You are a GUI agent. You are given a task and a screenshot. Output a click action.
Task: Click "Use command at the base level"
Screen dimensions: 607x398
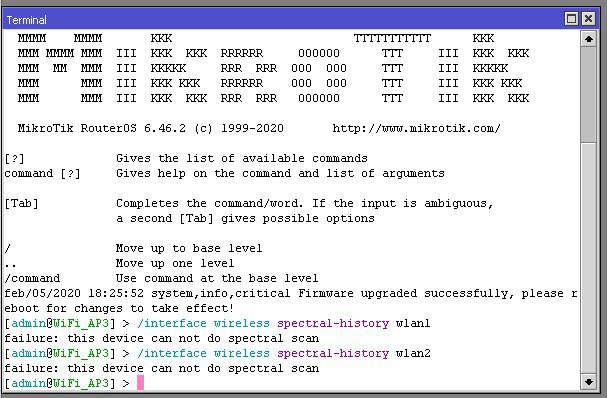tap(217, 279)
